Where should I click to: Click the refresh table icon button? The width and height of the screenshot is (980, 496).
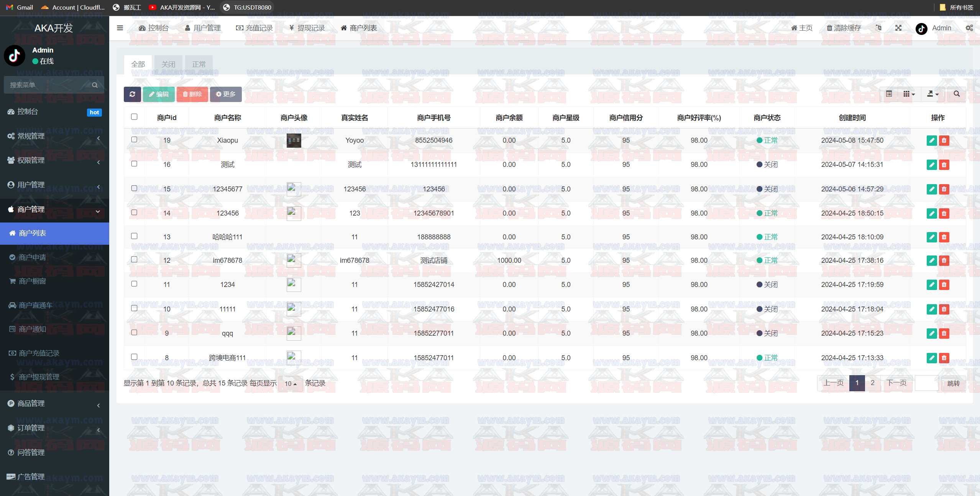[x=132, y=94]
